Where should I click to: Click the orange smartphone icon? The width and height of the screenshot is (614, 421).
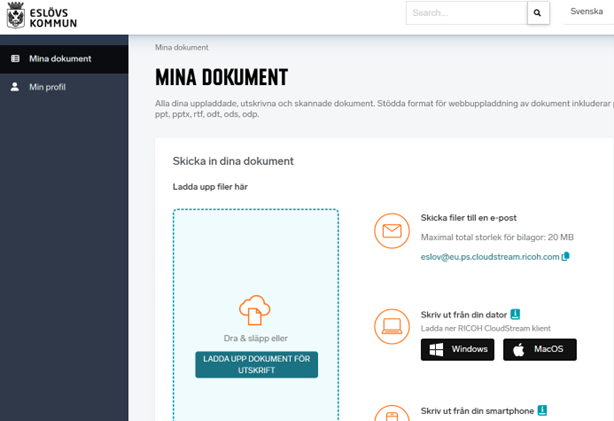(x=392, y=413)
